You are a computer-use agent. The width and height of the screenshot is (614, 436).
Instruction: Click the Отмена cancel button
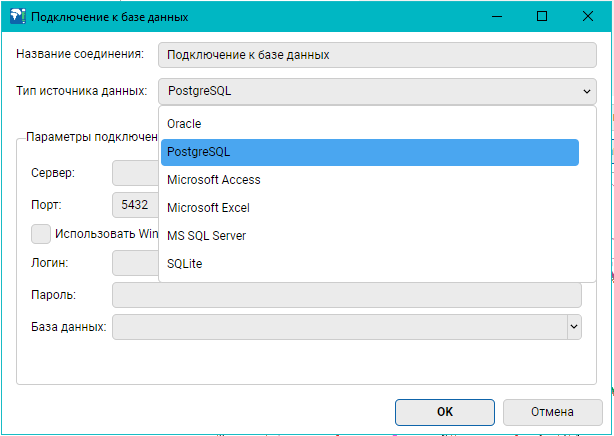click(x=552, y=411)
